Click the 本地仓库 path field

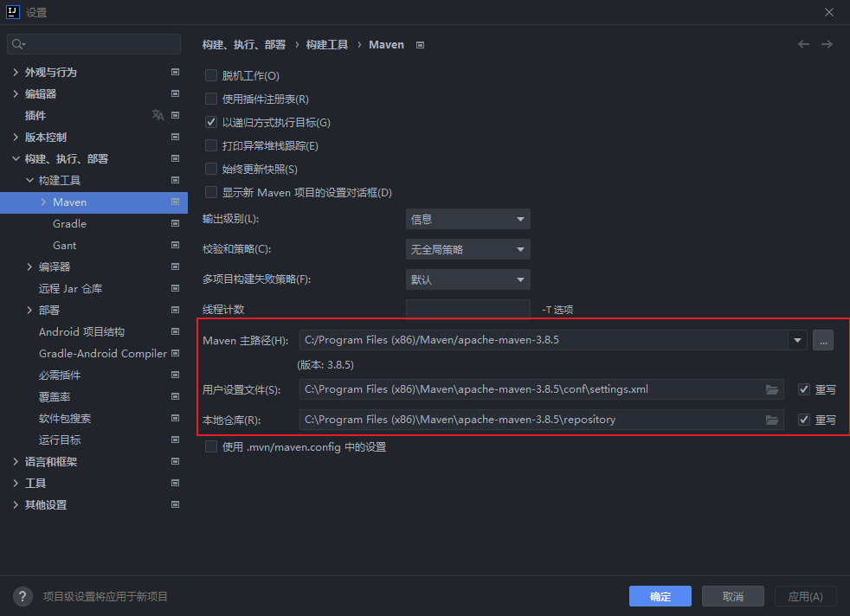[x=542, y=420]
